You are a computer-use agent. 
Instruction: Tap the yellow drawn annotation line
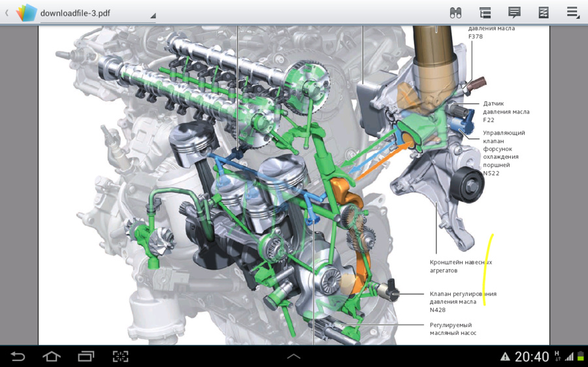tap(488, 270)
